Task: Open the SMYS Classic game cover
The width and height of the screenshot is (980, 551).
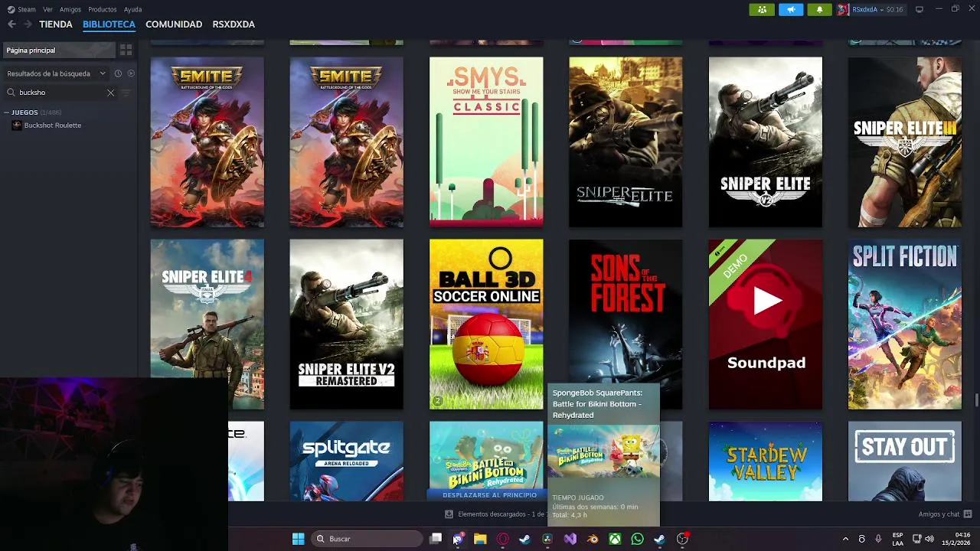Action: point(486,142)
